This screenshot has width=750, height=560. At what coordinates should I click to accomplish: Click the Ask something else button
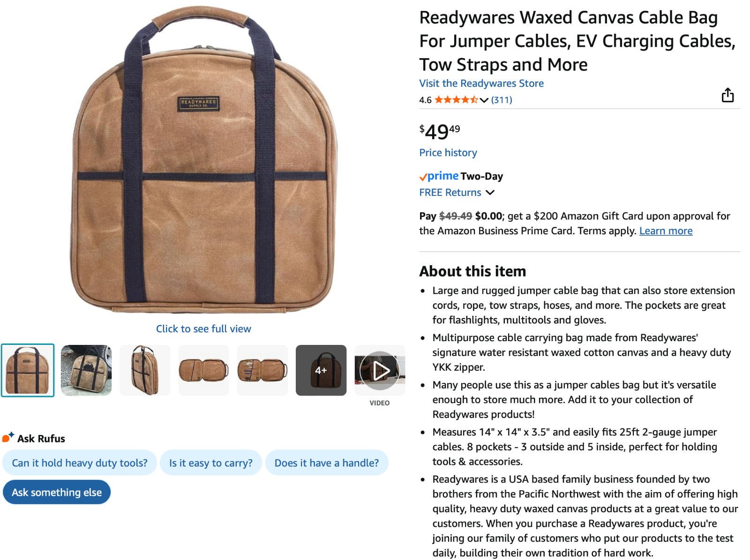[57, 493]
